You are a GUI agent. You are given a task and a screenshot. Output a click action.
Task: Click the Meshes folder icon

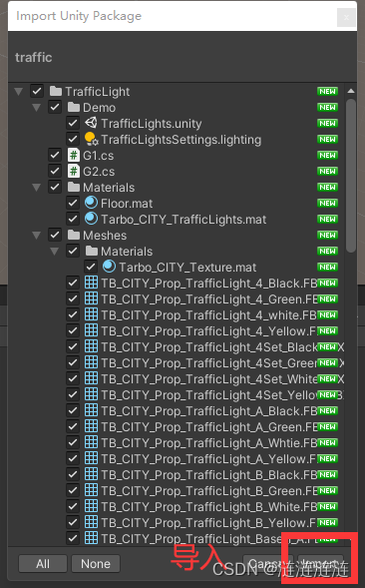pos(74,236)
